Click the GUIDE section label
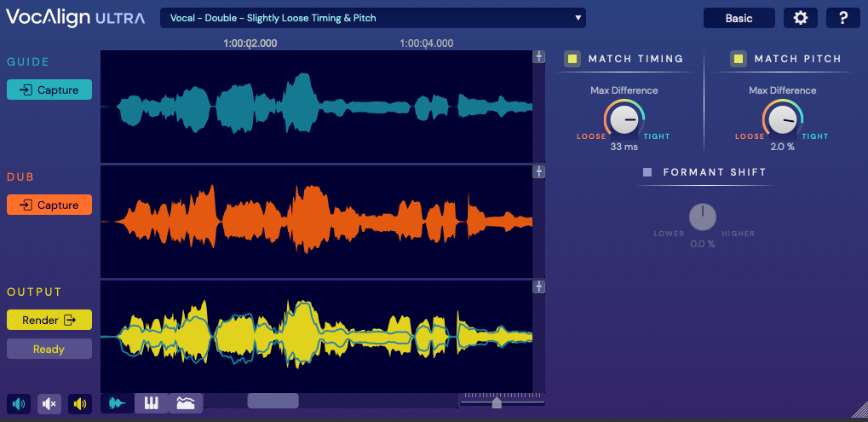 tap(28, 62)
